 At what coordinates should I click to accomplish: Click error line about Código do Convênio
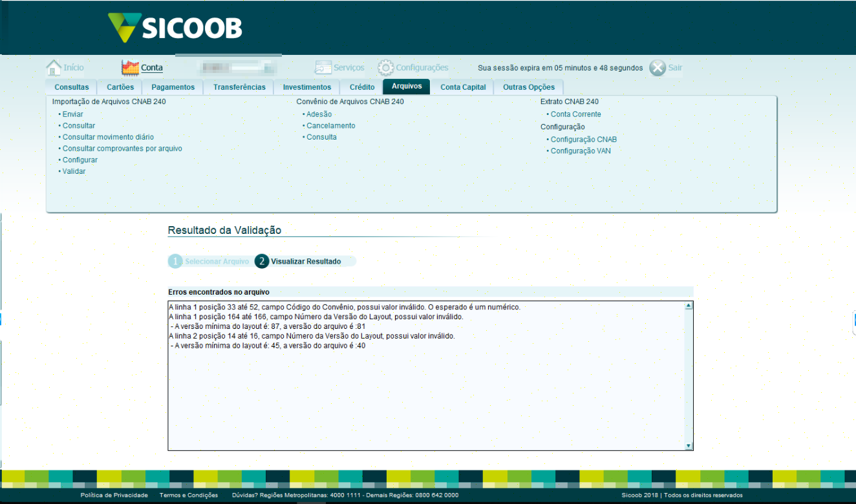pyautogui.click(x=345, y=307)
